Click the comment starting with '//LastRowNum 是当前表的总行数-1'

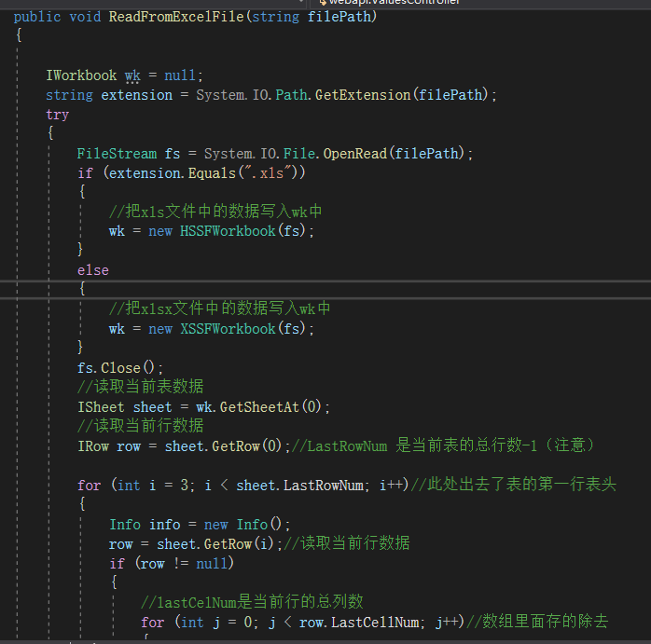point(443,445)
